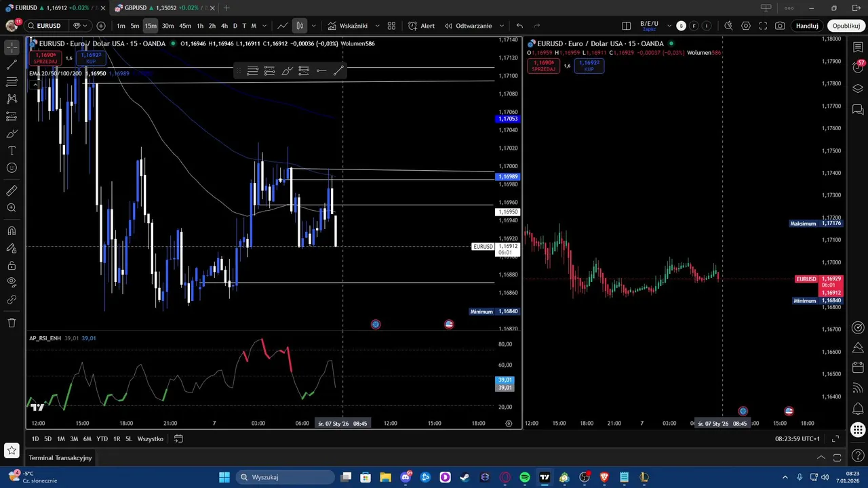Switch to the EURUSD window tab
This screenshot has height=488, width=868.
pyautogui.click(x=54, y=8)
